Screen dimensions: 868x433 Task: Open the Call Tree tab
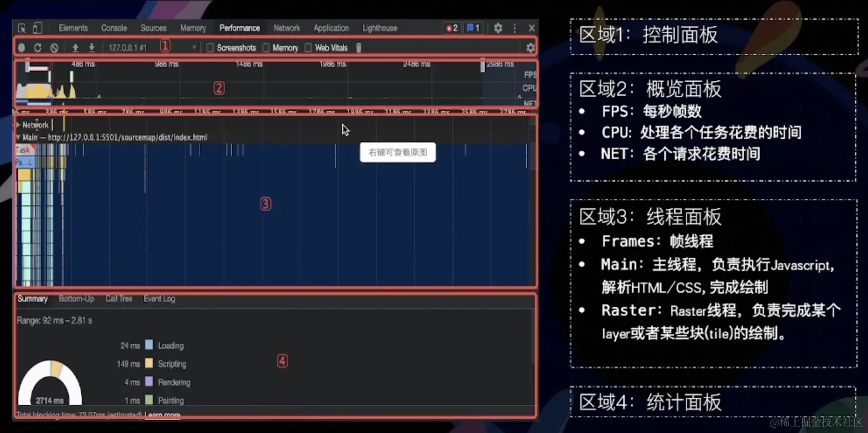[118, 299]
